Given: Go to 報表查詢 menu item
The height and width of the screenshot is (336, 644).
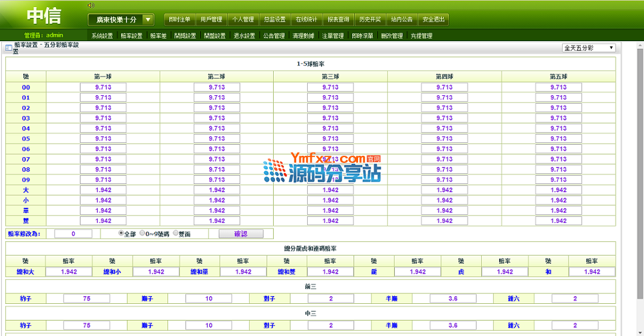Looking at the screenshot, I should (x=337, y=19).
